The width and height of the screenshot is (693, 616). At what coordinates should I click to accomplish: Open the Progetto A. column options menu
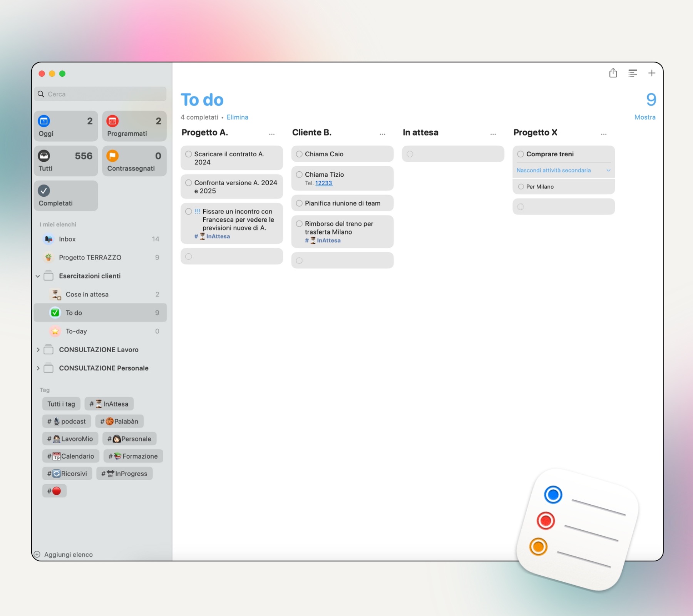pos(272,134)
